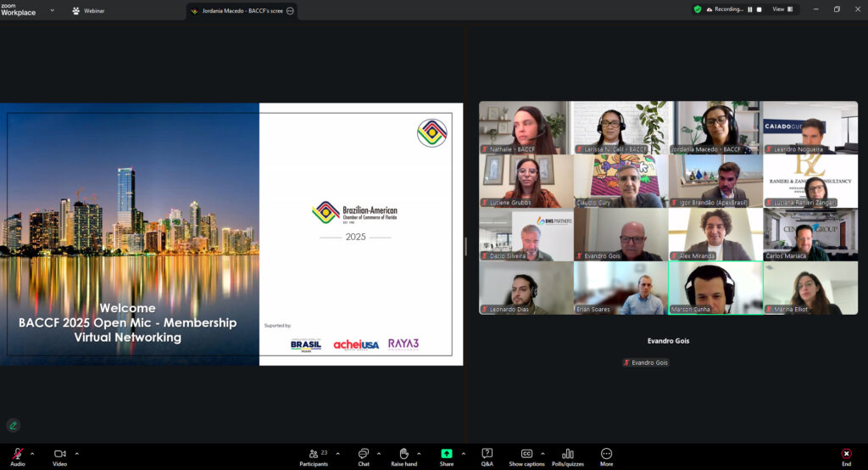Click the green Share screen icon
Image resolution: width=868 pixels, height=470 pixels.
click(447, 454)
